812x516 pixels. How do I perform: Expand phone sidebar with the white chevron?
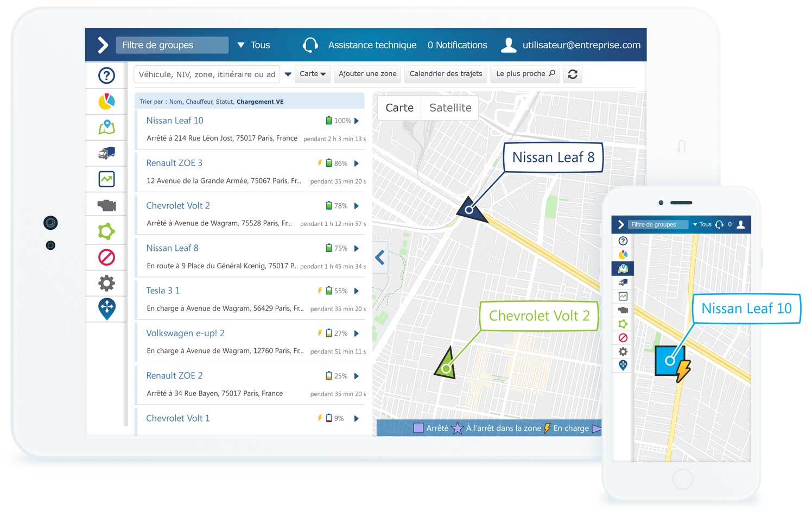(621, 224)
